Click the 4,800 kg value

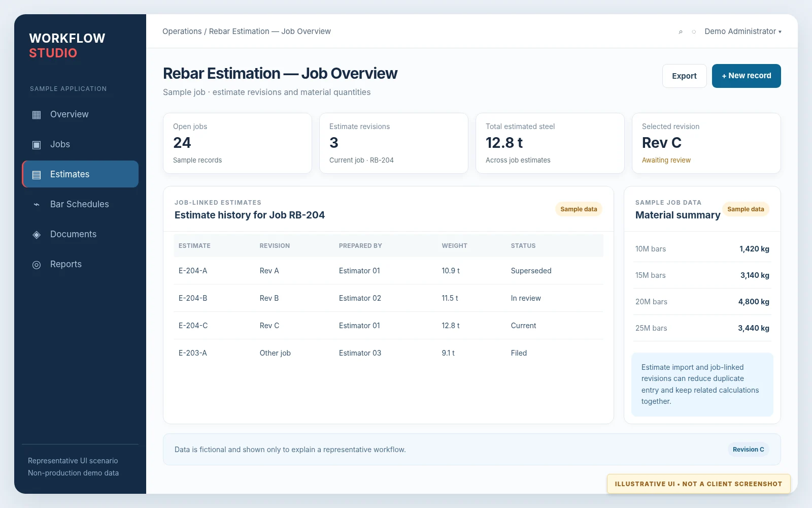(x=754, y=302)
